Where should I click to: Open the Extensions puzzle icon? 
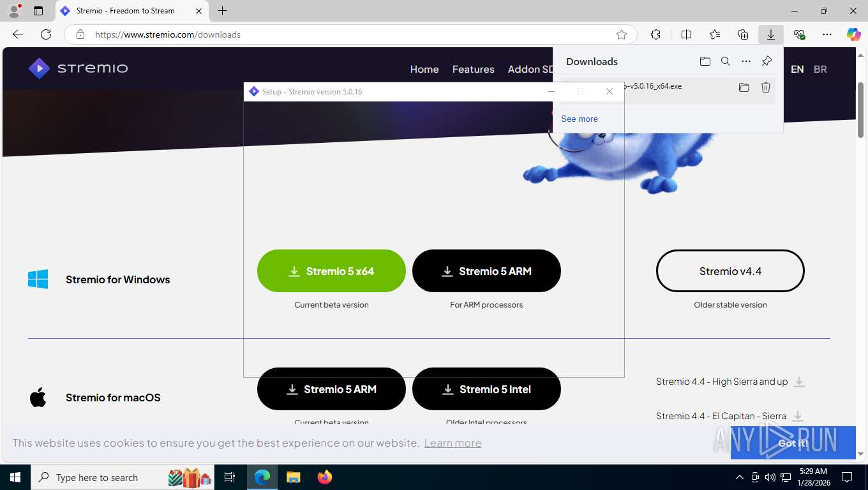click(655, 34)
